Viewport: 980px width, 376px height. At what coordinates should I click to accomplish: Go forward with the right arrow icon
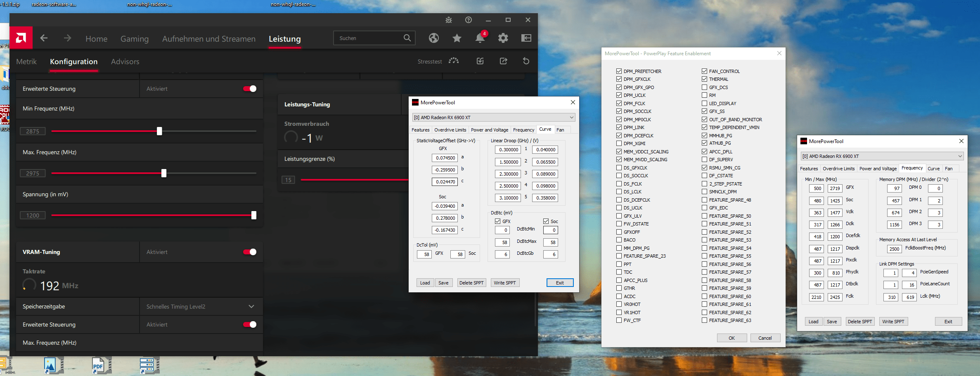67,38
